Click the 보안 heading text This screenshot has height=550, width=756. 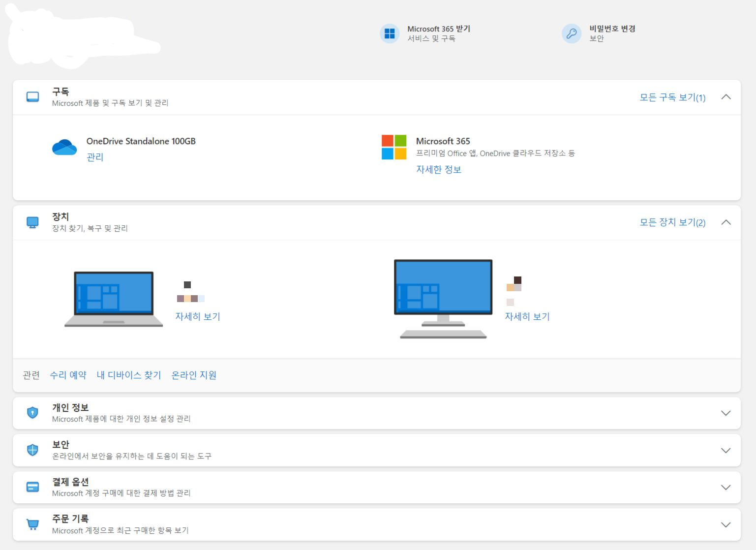60,444
